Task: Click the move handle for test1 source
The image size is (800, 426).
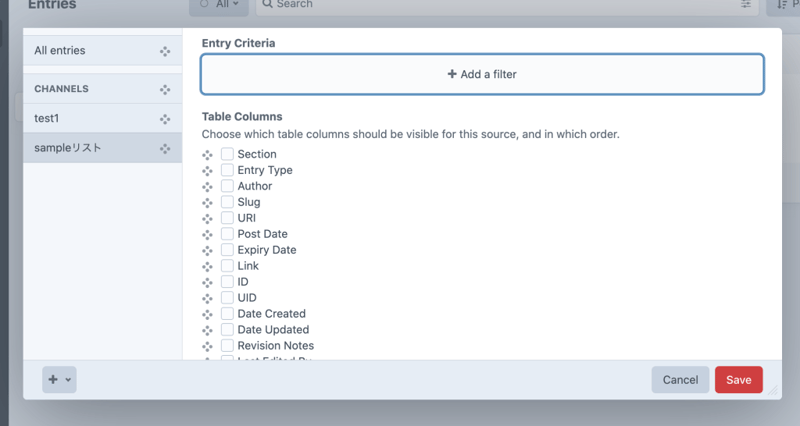Action: point(165,119)
